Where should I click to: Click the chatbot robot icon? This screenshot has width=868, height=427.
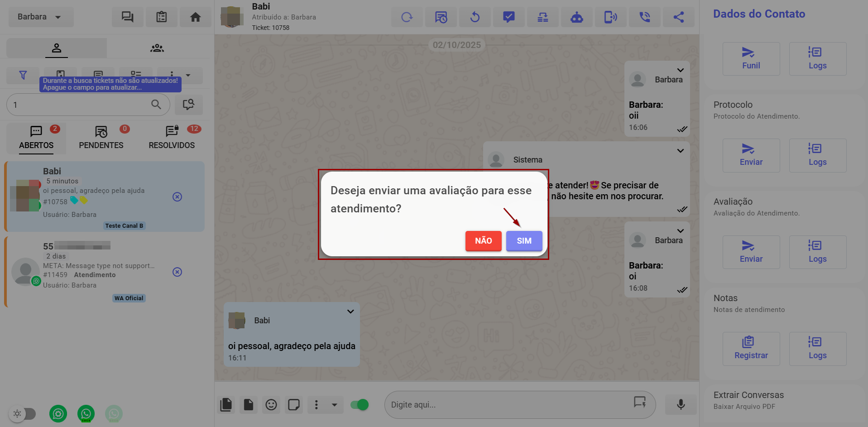click(576, 17)
